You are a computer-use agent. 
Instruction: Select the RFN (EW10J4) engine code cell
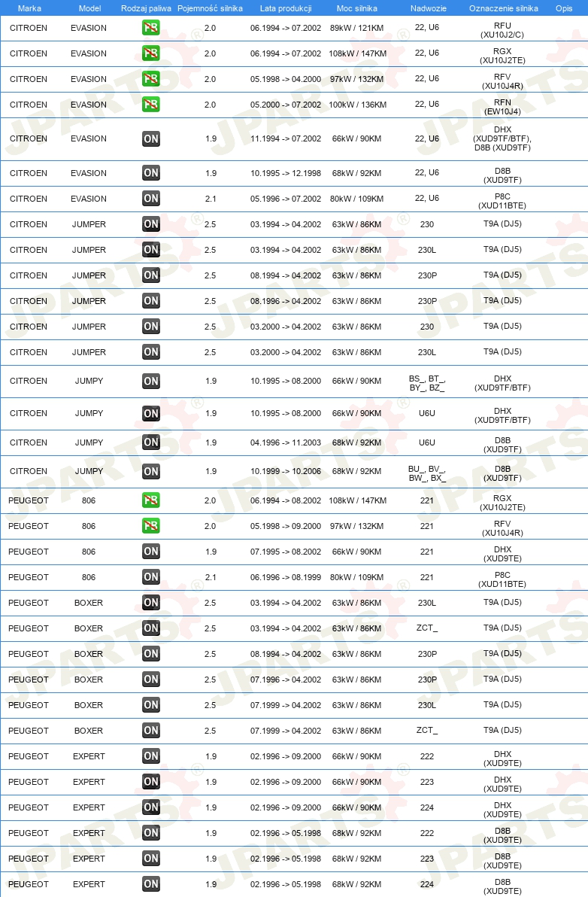502,107
